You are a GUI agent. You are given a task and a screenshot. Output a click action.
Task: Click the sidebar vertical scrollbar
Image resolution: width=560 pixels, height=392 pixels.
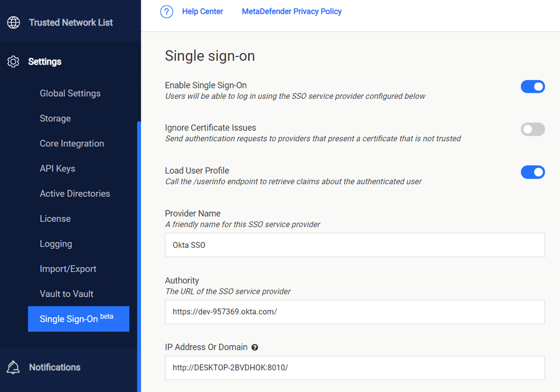tap(139, 256)
